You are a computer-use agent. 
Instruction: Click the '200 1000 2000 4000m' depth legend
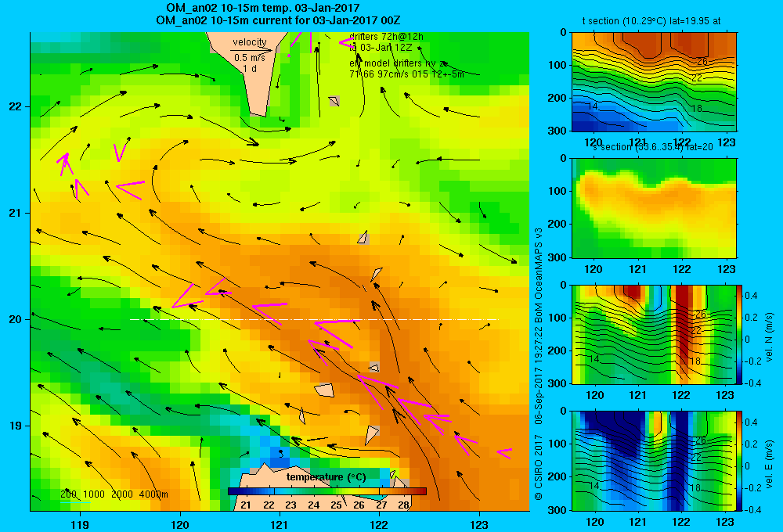click(114, 494)
